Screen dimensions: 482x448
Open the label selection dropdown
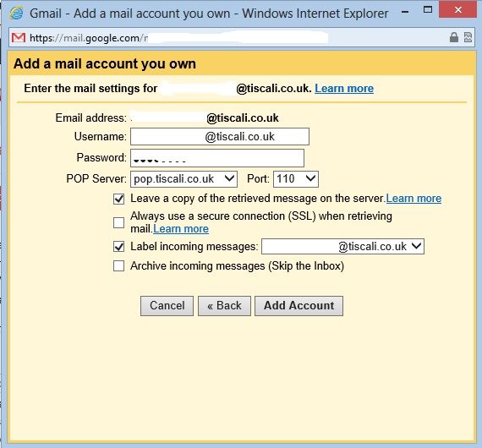[342, 247]
